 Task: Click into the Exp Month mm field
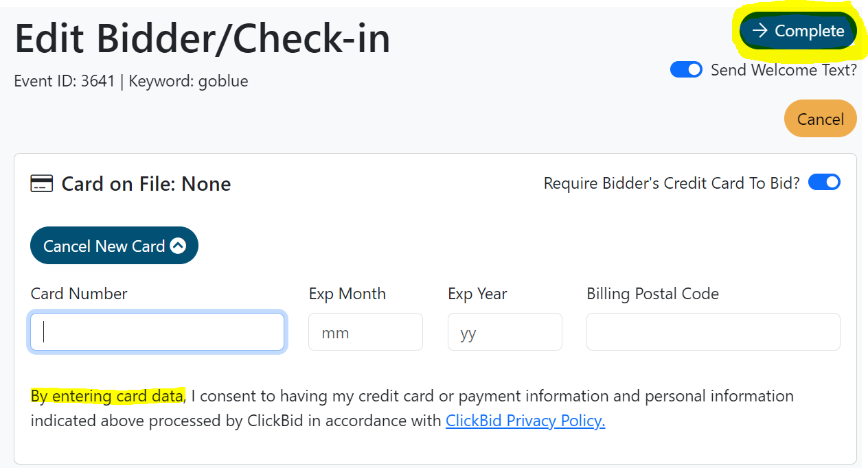(x=365, y=332)
